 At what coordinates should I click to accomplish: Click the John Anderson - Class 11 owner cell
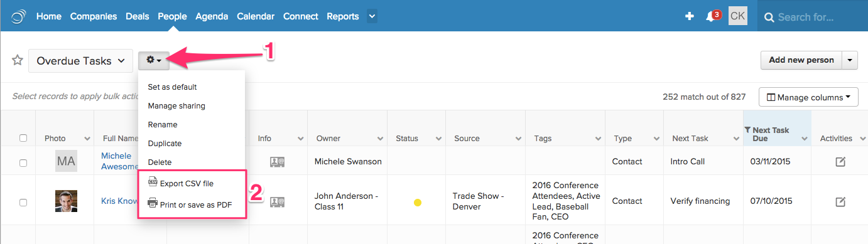coord(347,201)
